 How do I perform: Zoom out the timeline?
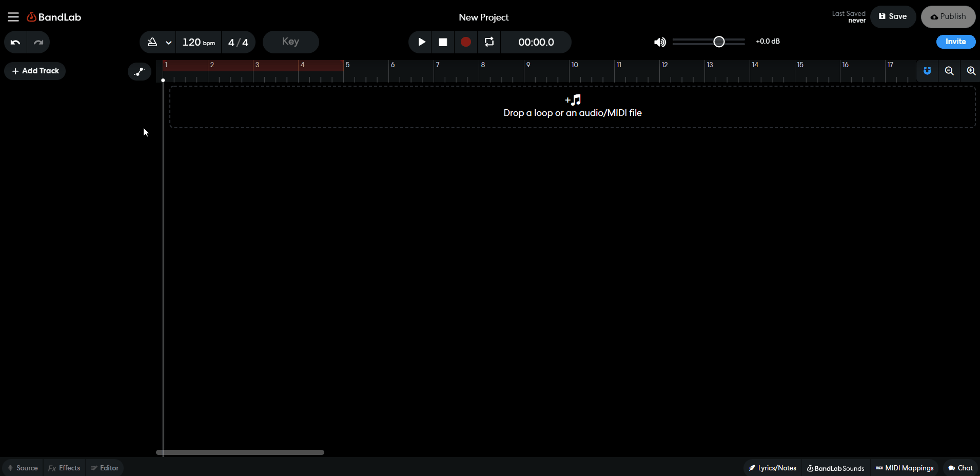coord(950,71)
